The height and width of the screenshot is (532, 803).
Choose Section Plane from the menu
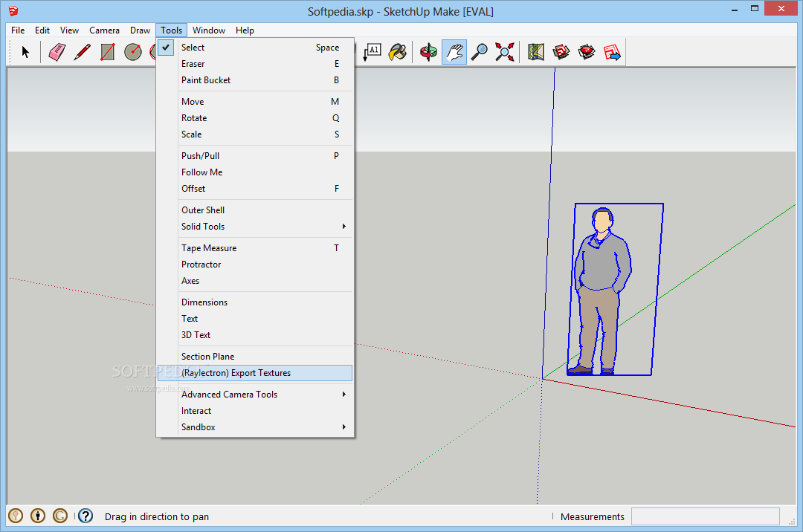click(255, 357)
